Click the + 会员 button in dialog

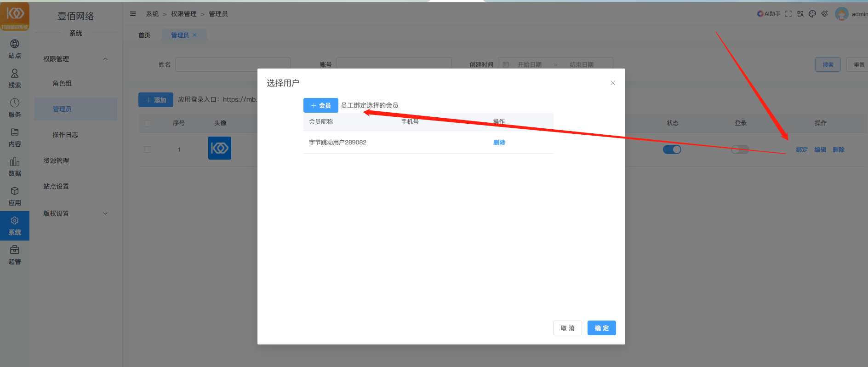tap(321, 105)
